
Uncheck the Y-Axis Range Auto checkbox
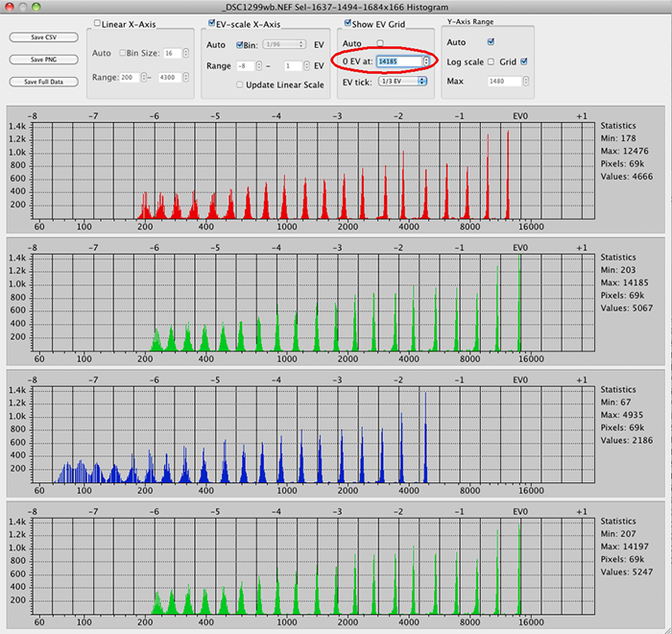click(491, 41)
